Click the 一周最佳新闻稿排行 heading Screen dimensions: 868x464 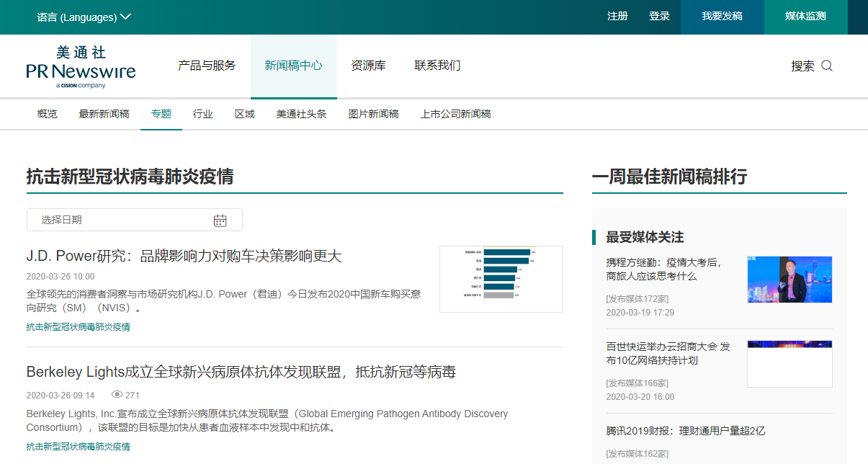pyautogui.click(x=670, y=177)
